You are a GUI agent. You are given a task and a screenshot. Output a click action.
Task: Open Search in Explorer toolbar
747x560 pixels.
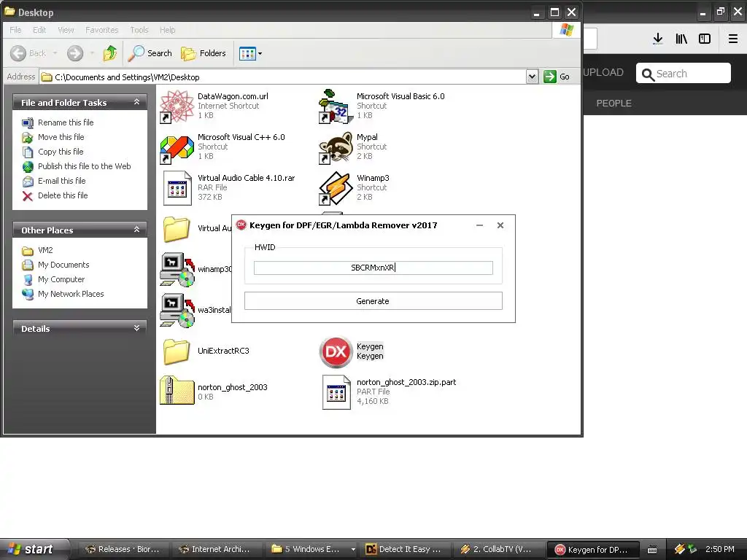point(150,53)
